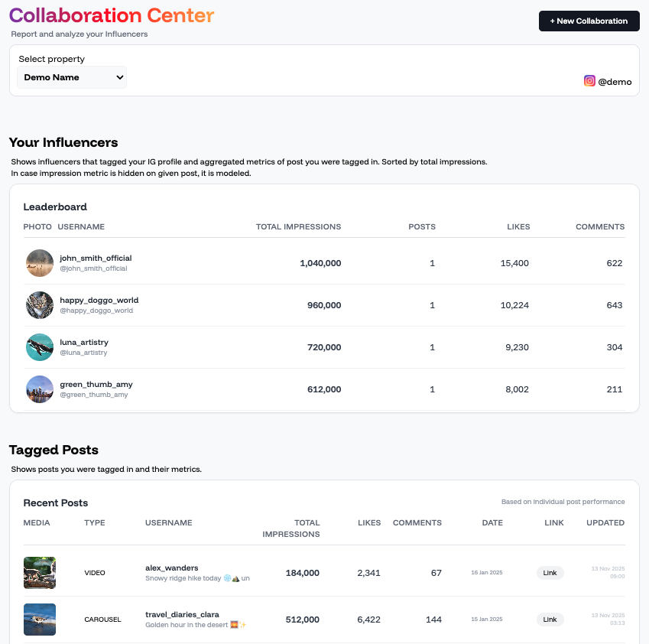649x644 pixels.
Task: Sort leaderboard by Total Impressions header
Action: (298, 227)
